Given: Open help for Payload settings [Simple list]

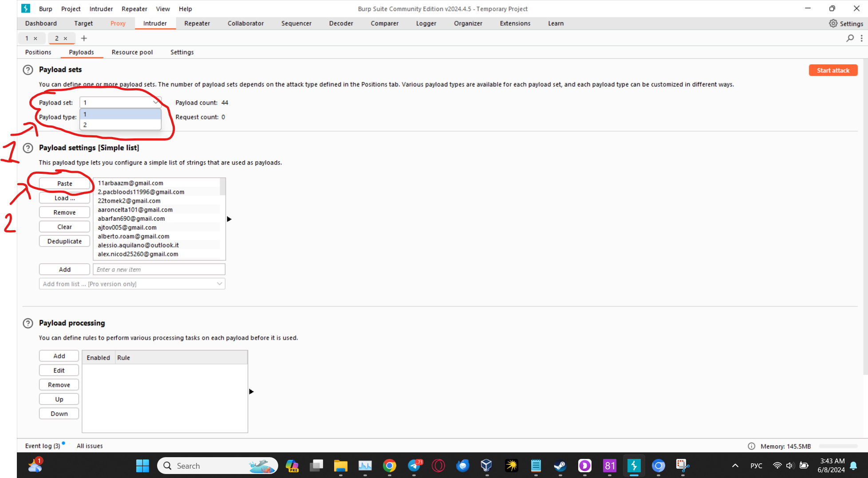Looking at the screenshot, I should point(28,148).
